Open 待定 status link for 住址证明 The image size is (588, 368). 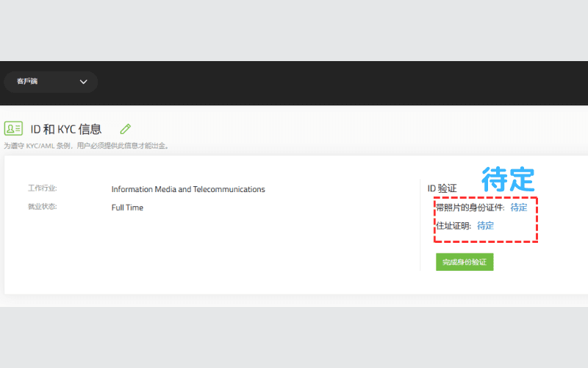tap(485, 226)
